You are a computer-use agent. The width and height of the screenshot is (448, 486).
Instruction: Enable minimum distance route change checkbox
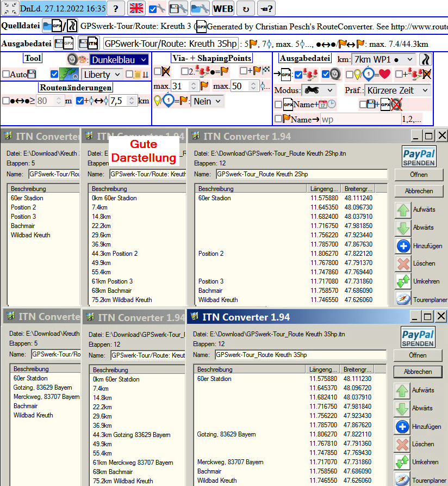[x=5, y=101]
